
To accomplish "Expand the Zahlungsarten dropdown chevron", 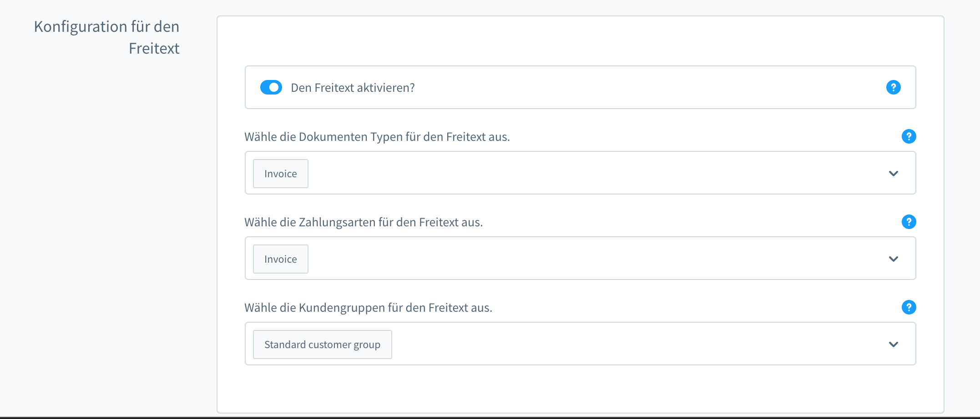I will [893, 259].
